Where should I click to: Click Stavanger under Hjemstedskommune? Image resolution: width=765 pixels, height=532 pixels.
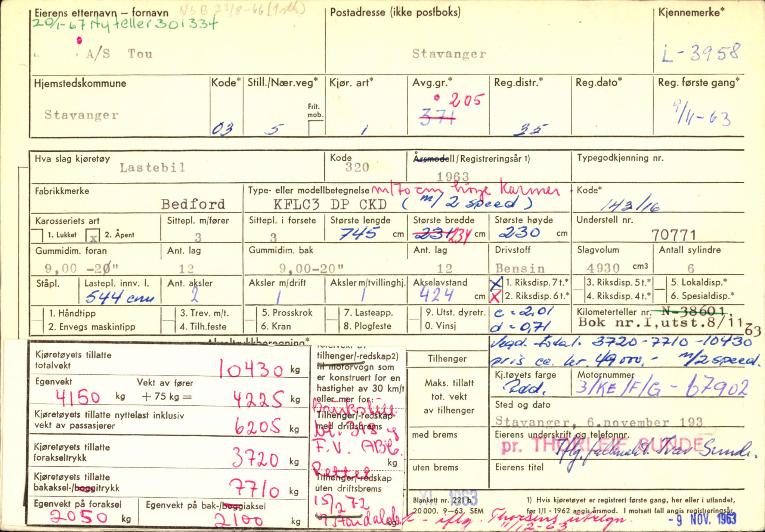(81, 115)
